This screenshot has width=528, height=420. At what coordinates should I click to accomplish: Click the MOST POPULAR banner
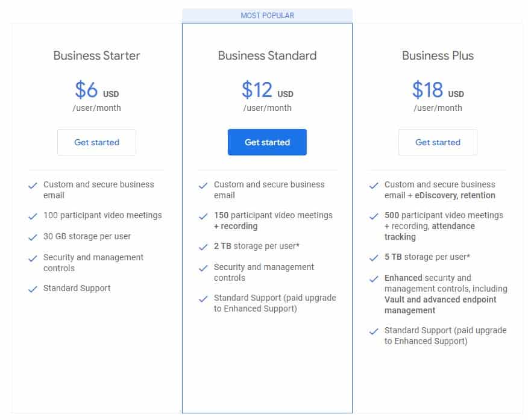click(268, 16)
